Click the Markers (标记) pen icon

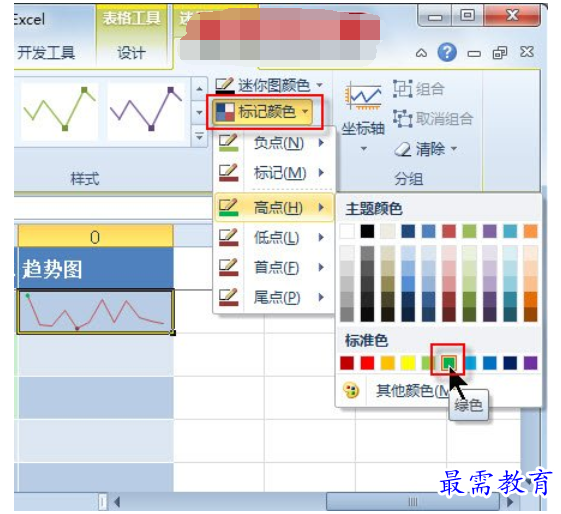click(x=229, y=172)
